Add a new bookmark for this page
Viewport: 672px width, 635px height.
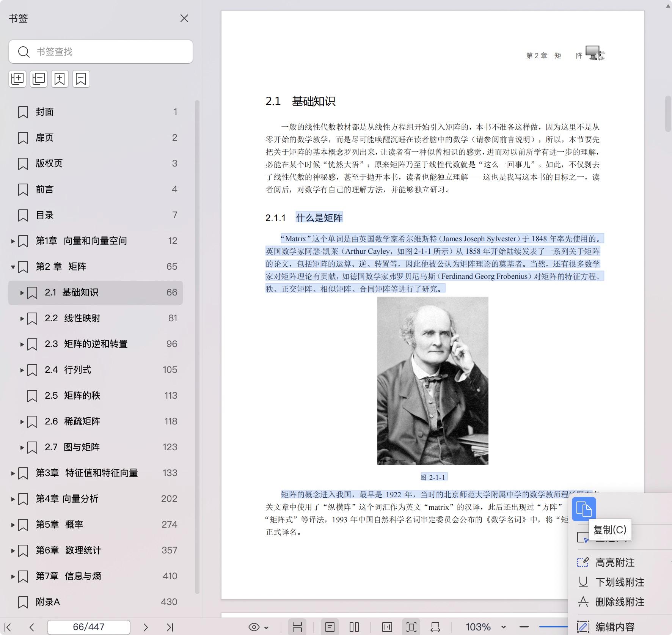[x=60, y=79]
